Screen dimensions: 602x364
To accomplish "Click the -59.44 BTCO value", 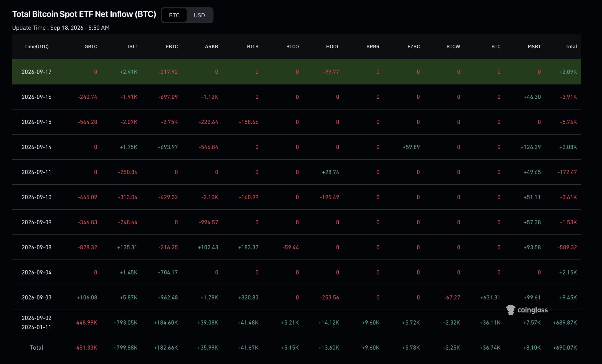I will tap(291, 247).
